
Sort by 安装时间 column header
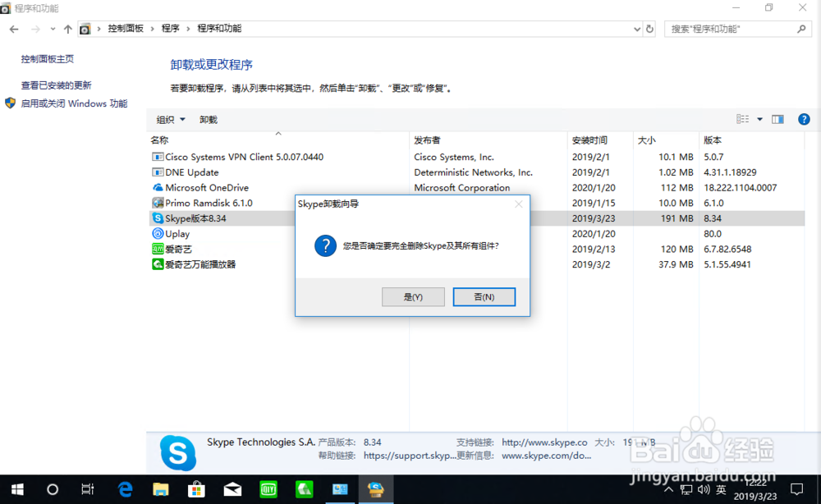coord(589,140)
